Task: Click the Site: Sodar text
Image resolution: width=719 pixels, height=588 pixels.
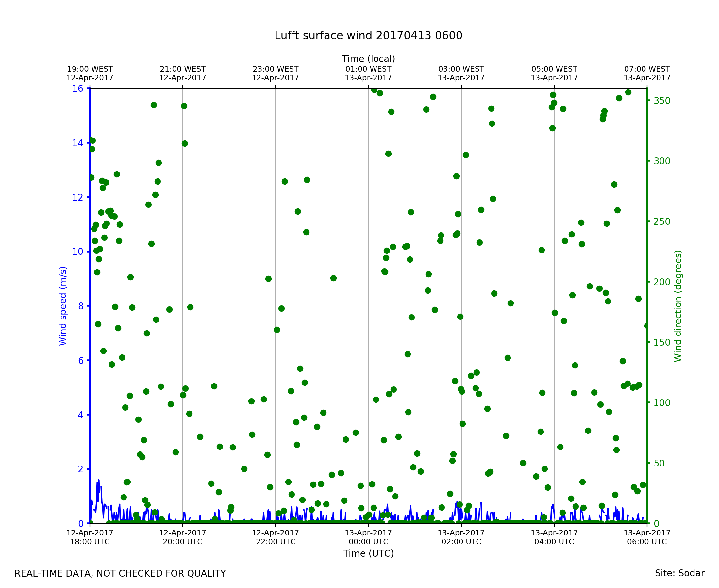Action: click(x=679, y=573)
